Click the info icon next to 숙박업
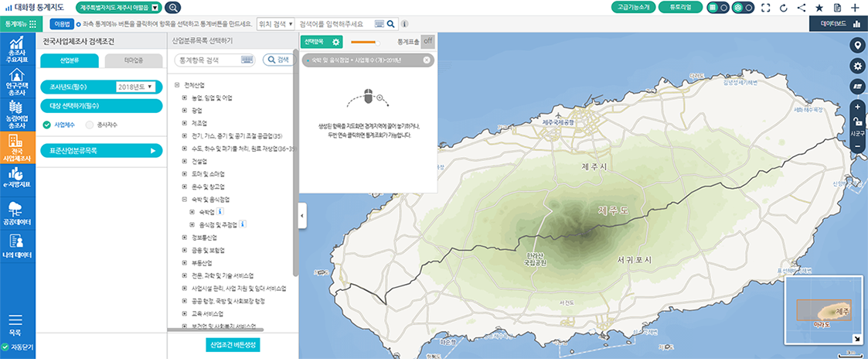Image resolution: width=868 pixels, height=359 pixels. (x=220, y=212)
